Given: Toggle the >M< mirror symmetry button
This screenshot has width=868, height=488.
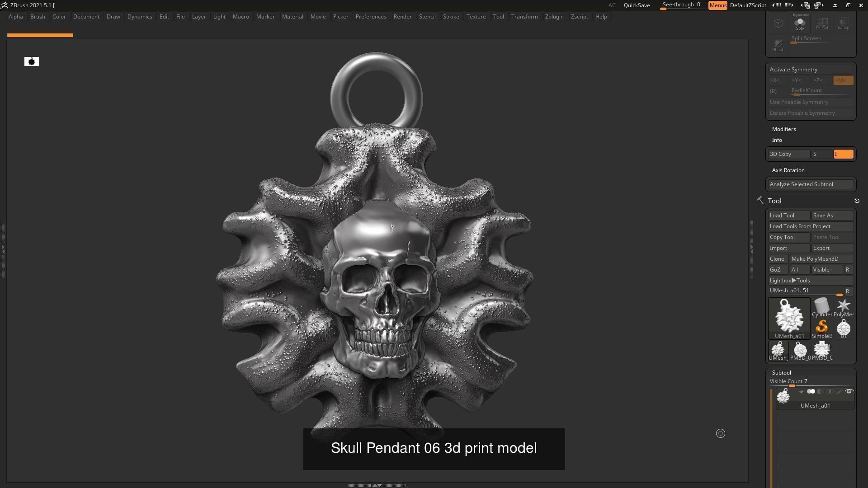Looking at the screenshot, I should coord(843,80).
